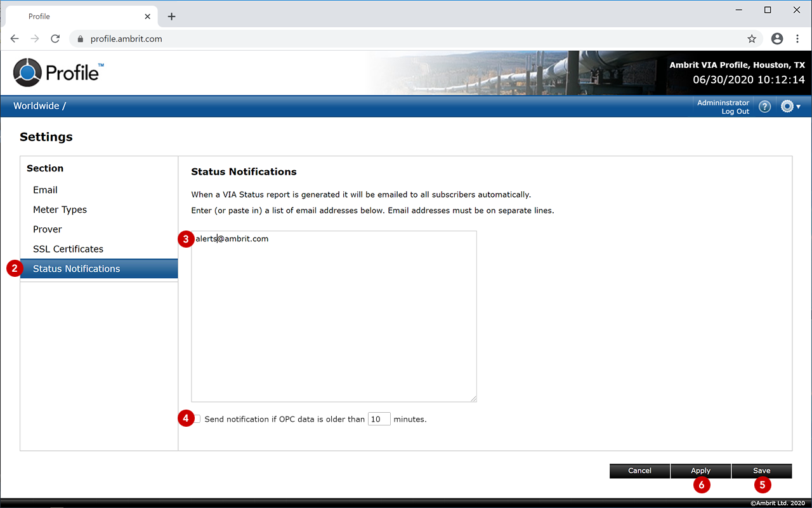Go forward in browser history
This screenshot has height=508, width=812.
(35, 39)
